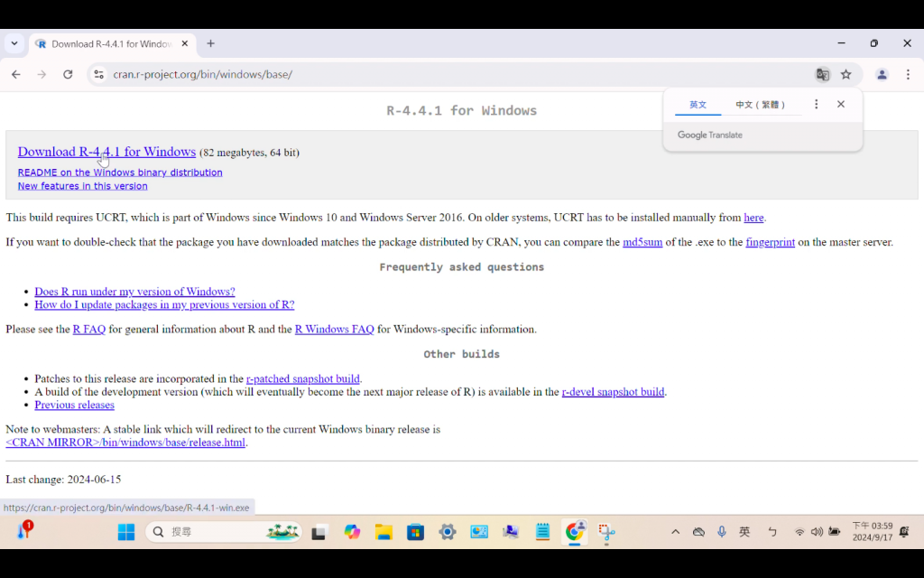Open the Wi-Fi network tray icon
The width and height of the screenshot is (924, 578).
pyautogui.click(x=799, y=532)
